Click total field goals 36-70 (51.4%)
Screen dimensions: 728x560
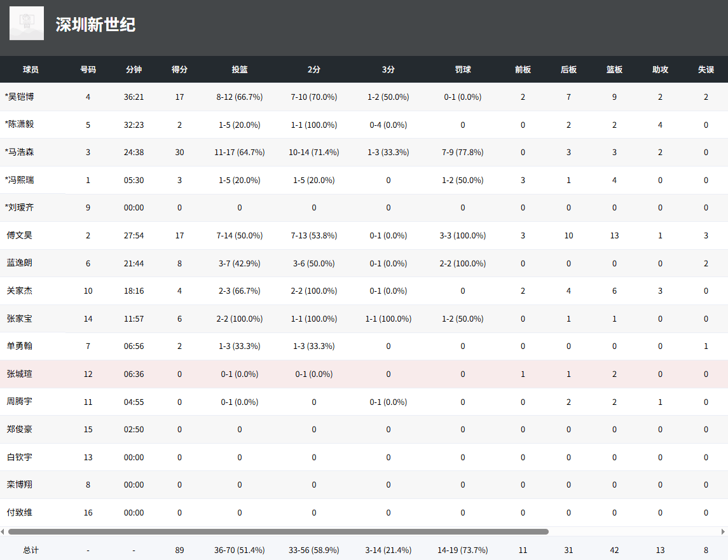[240, 550]
